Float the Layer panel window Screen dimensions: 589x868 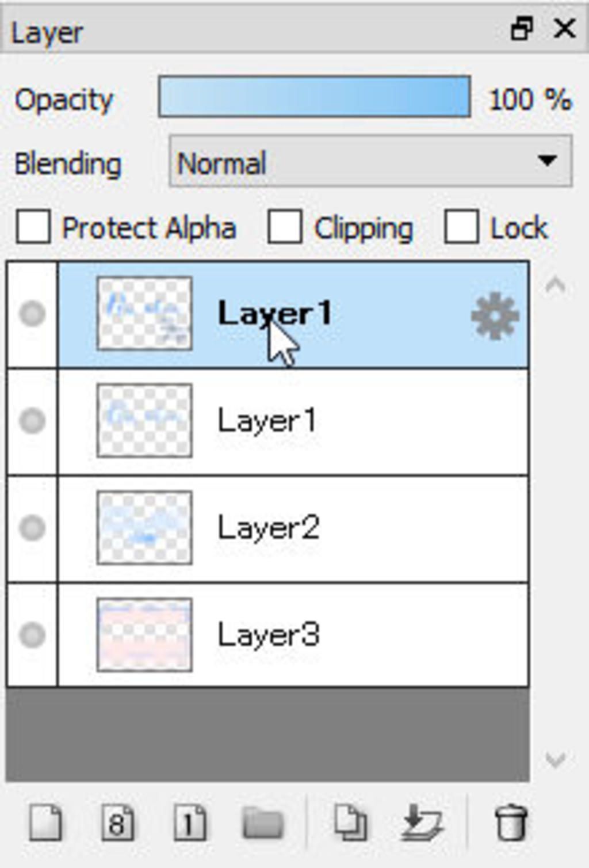coord(521,29)
